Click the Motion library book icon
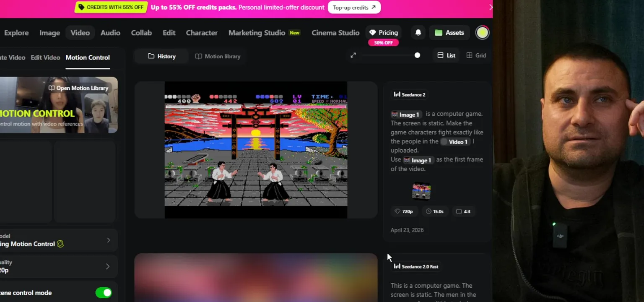644x302 pixels. pos(198,56)
